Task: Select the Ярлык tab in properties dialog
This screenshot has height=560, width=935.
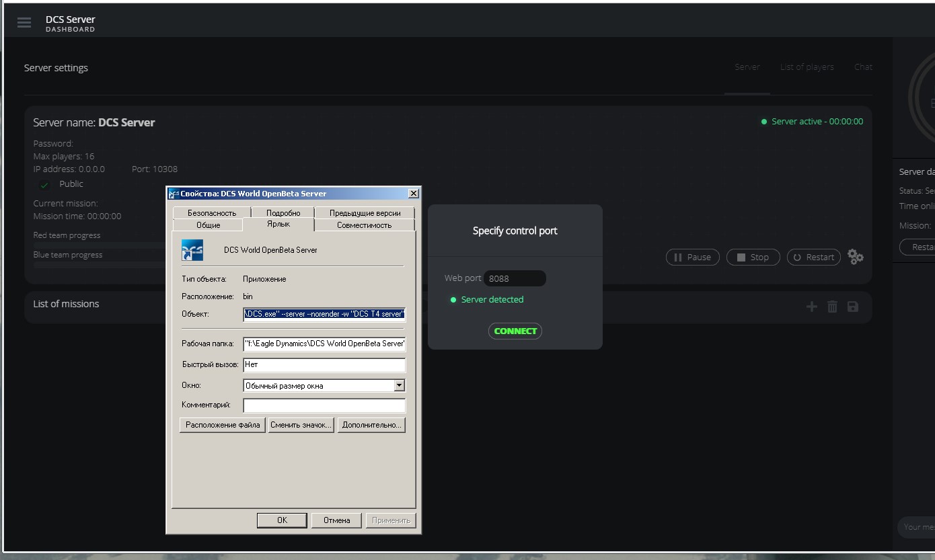Action: pyautogui.click(x=278, y=224)
